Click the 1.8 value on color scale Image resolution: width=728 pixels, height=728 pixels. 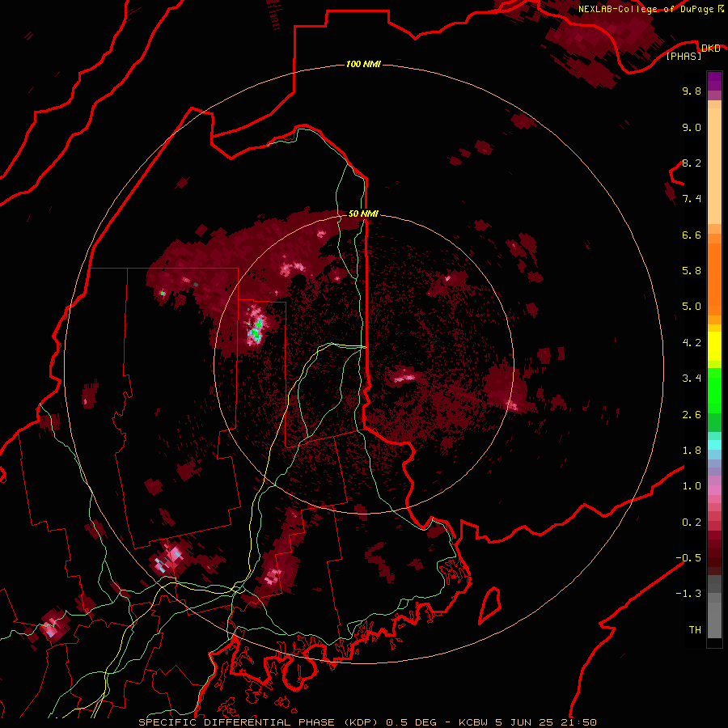click(692, 451)
